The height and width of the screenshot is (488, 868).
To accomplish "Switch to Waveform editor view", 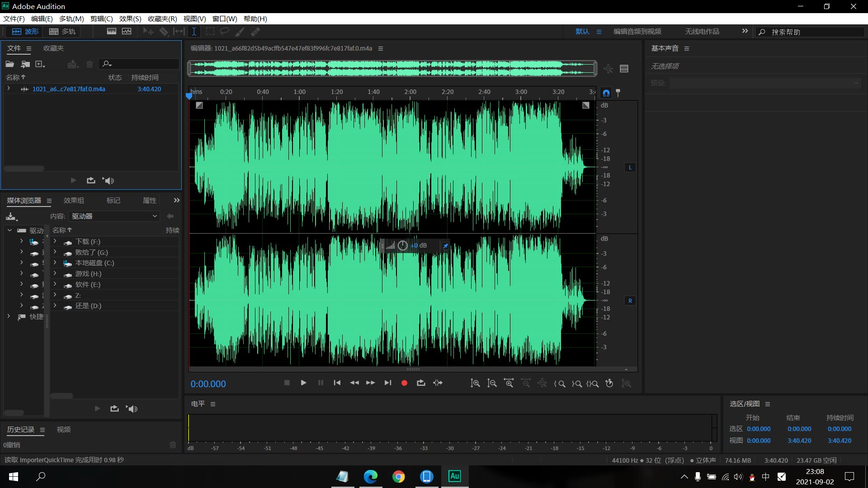I will 25,32.
